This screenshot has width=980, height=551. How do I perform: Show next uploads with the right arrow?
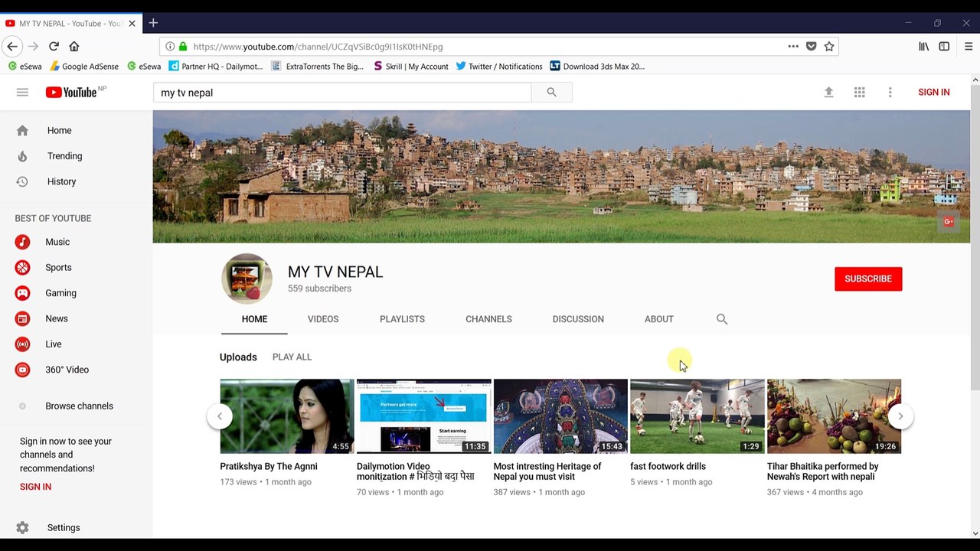[900, 416]
